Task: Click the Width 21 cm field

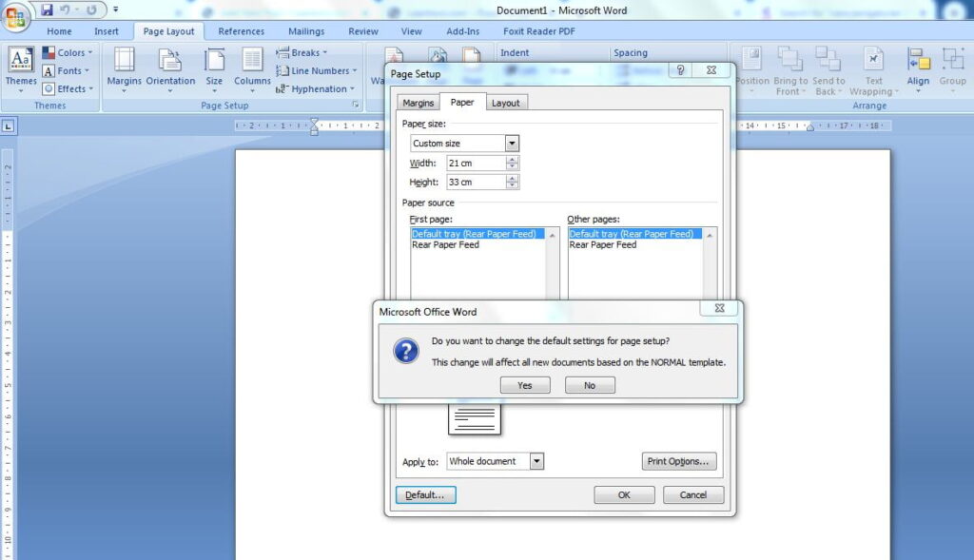Action: 476,164
